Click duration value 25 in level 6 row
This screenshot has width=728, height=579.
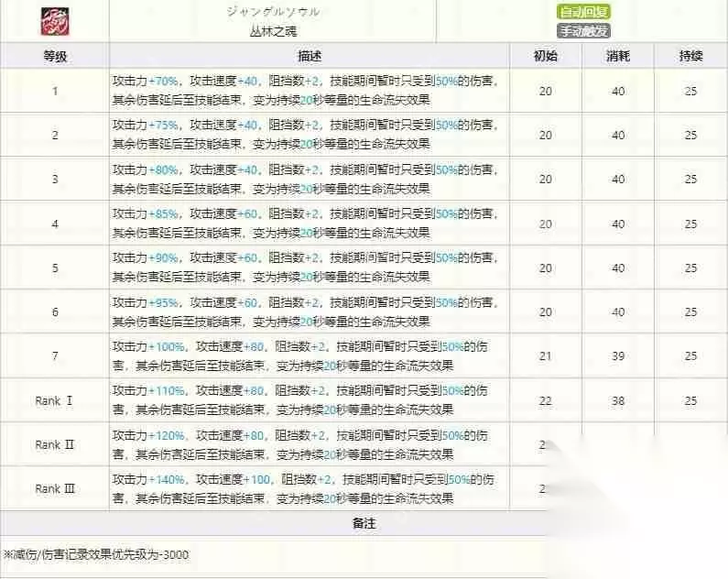click(690, 312)
